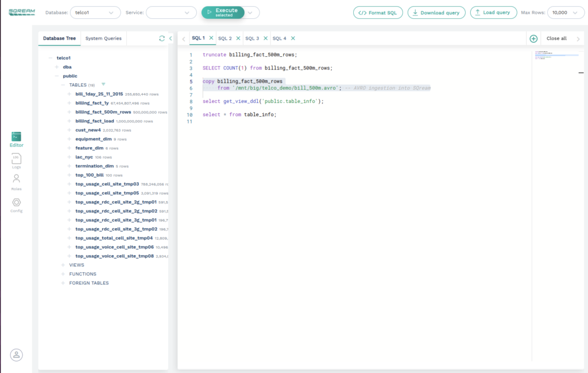Click the Format SQL button
The image size is (588, 373).
click(x=378, y=12)
